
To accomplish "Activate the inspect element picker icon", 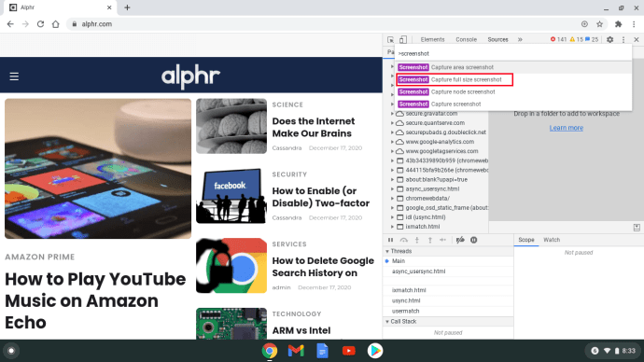I will point(390,39).
